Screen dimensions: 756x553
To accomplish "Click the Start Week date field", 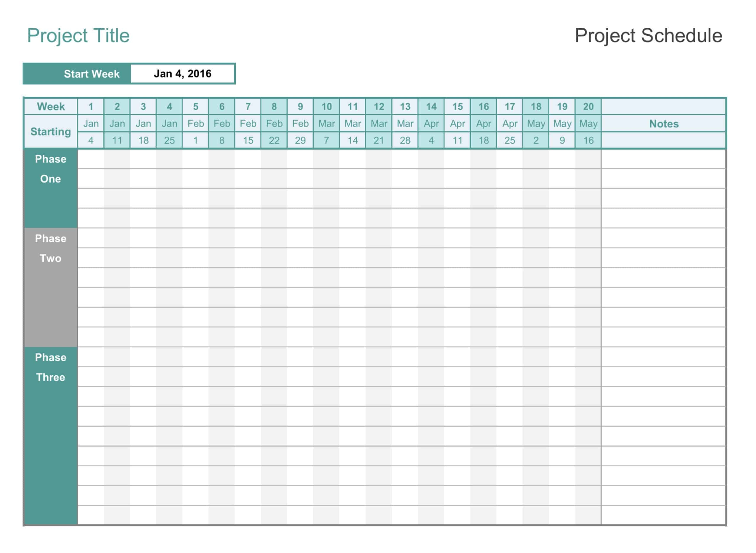I will 183,74.
